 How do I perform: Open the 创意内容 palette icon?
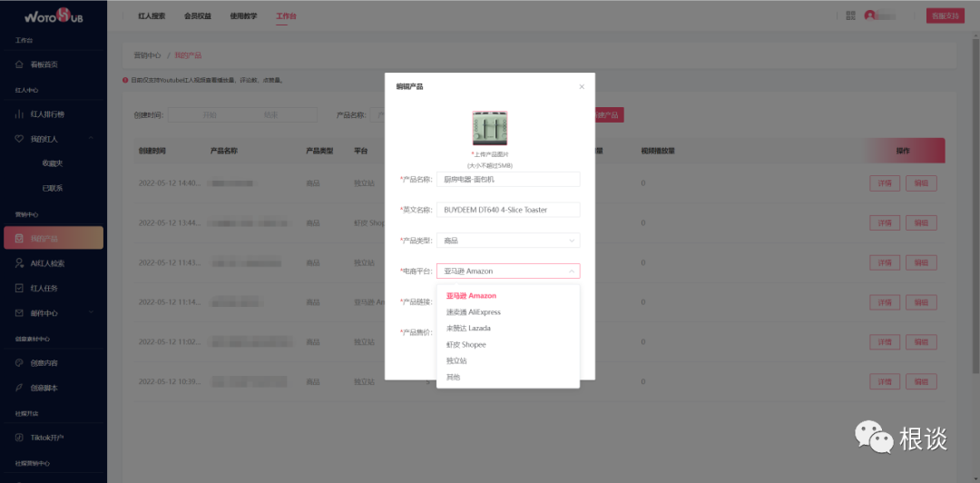19,363
